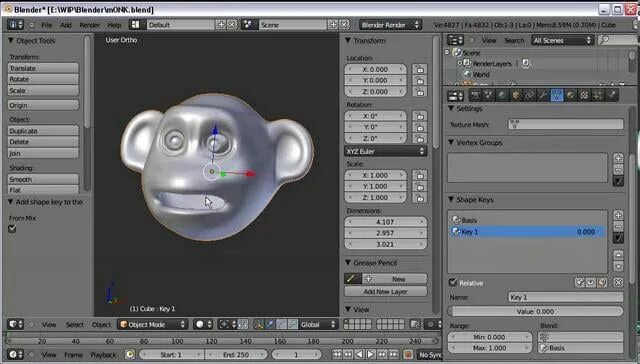Play the animation forward
640x364 pixels.
371,355
